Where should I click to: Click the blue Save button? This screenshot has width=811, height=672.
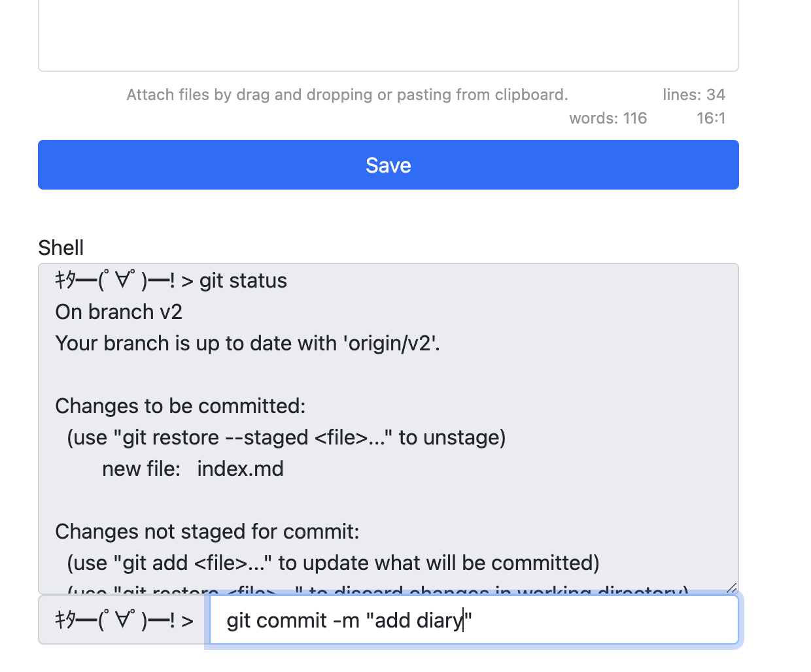coord(388,165)
